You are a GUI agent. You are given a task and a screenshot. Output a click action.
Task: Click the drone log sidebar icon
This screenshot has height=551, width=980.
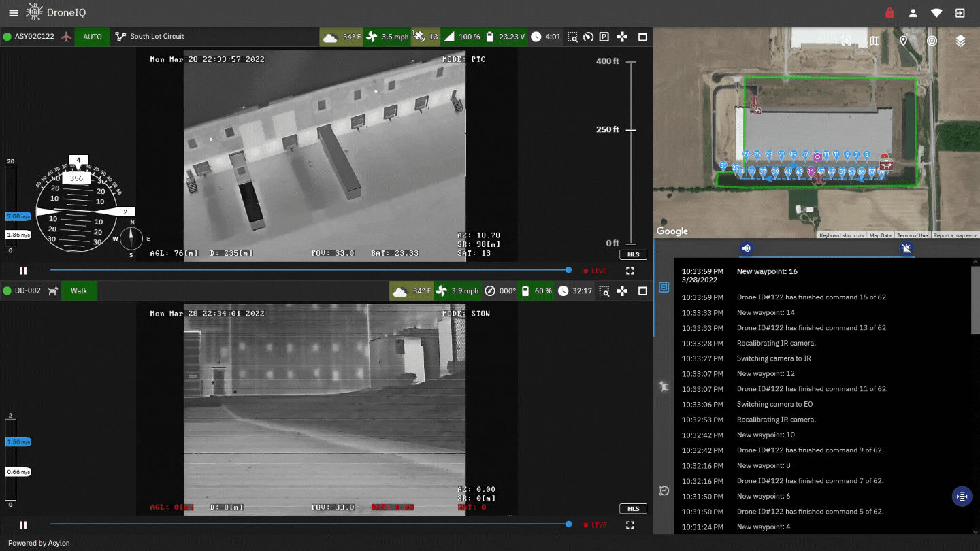pyautogui.click(x=664, y=288)
